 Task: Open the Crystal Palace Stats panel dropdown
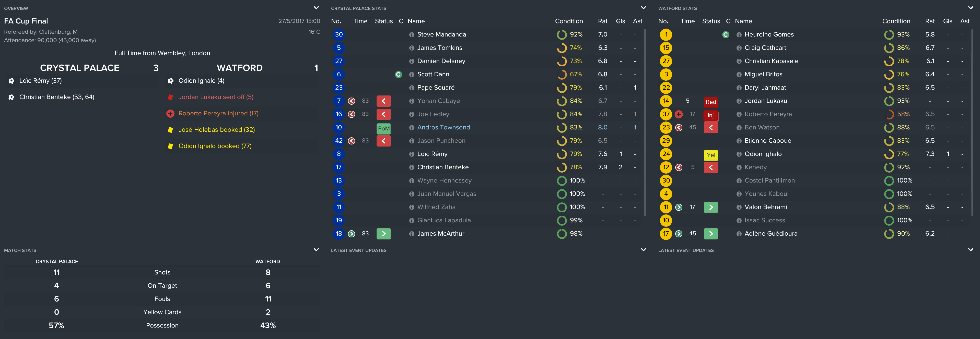pos(643,8)
